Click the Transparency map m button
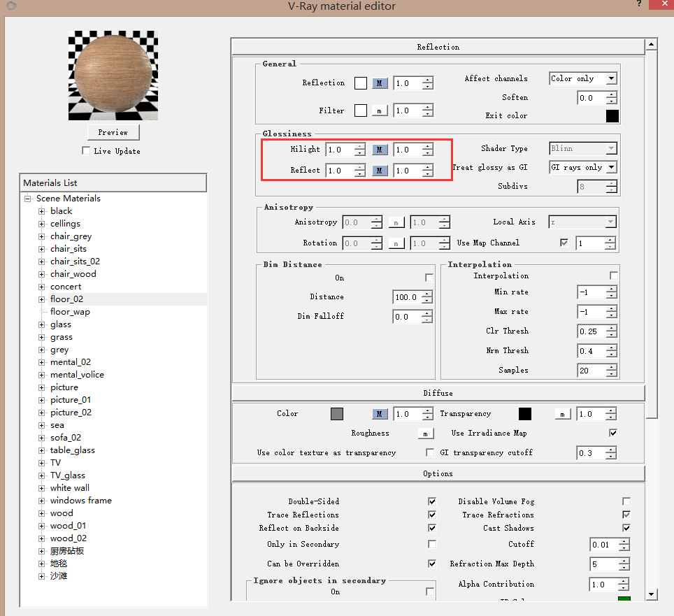The height and width of the screenshot is (616, 674). pos(563,414)
